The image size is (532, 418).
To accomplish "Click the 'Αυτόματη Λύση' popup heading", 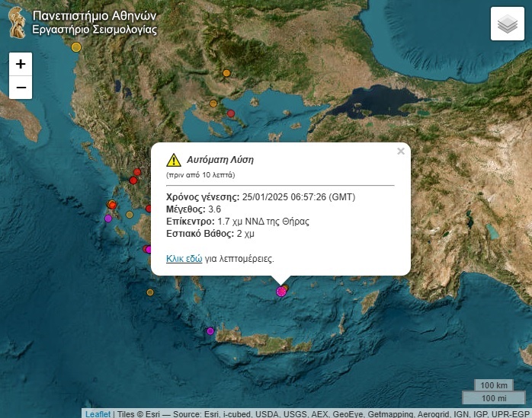I will click(220, 160).
